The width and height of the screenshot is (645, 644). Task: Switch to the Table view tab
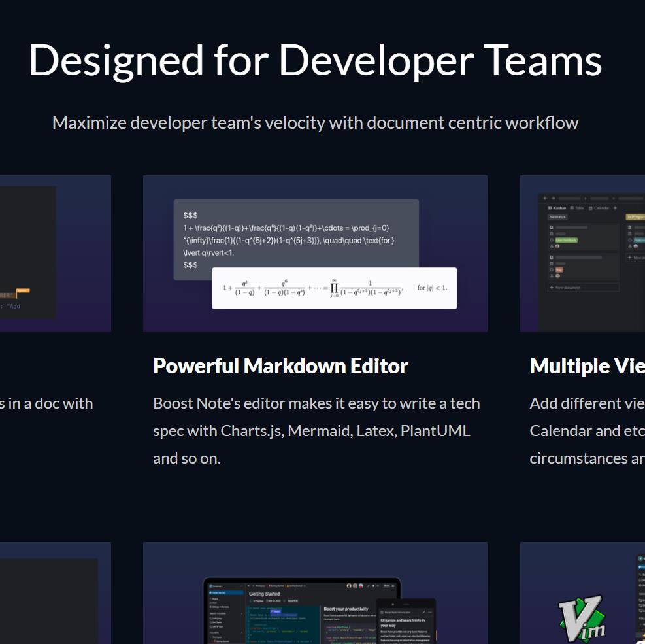[x=578, y=208]
